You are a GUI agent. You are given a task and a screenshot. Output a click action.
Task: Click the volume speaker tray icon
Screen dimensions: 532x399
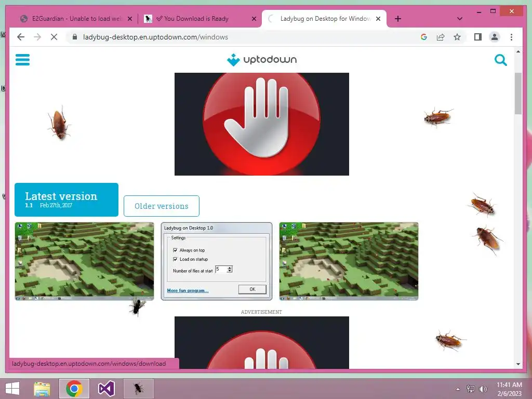click(x=483, y=389)
